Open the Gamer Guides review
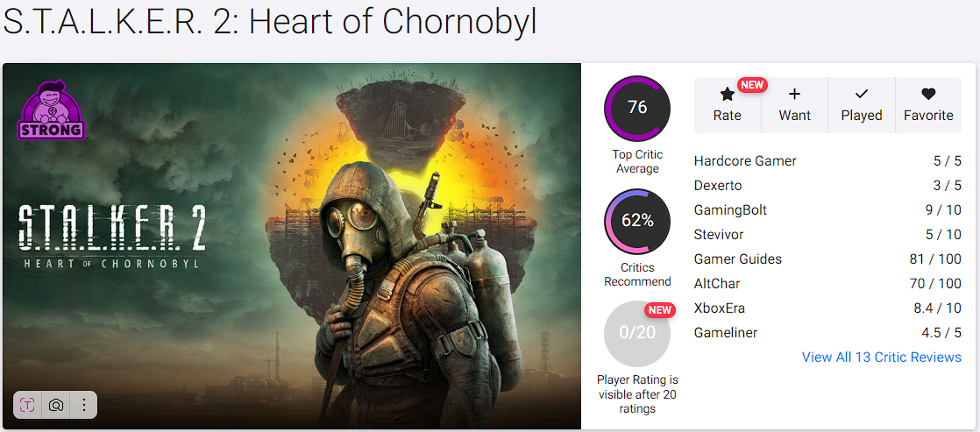 (737, 259)
